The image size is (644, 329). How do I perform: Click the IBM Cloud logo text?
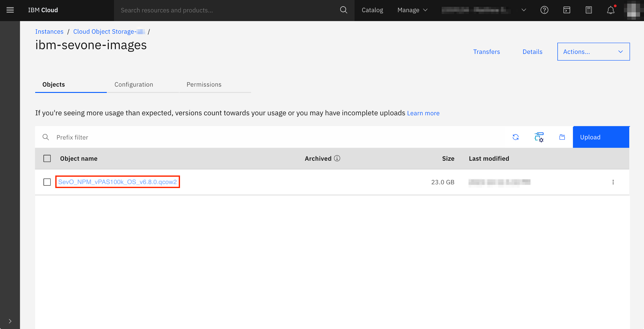[x=43, y=10]
